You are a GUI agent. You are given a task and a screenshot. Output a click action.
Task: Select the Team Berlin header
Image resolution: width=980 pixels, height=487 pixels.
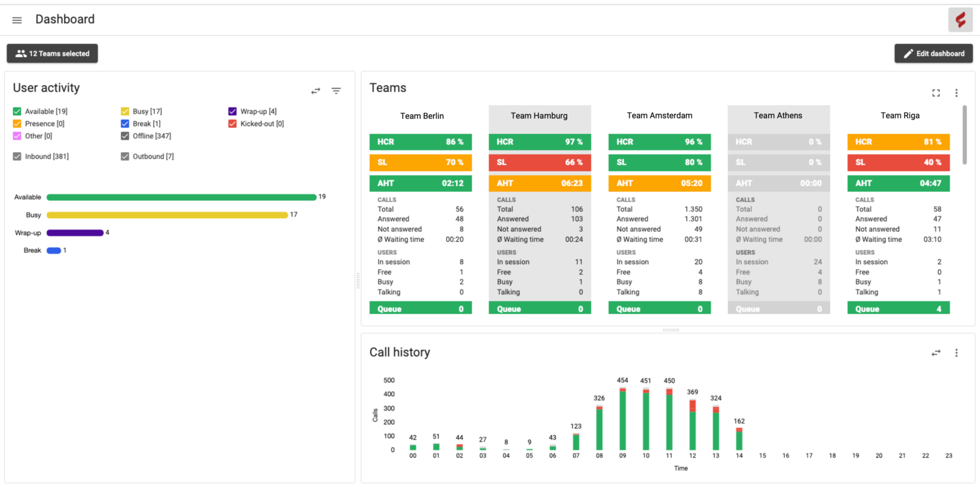(422, 116)
